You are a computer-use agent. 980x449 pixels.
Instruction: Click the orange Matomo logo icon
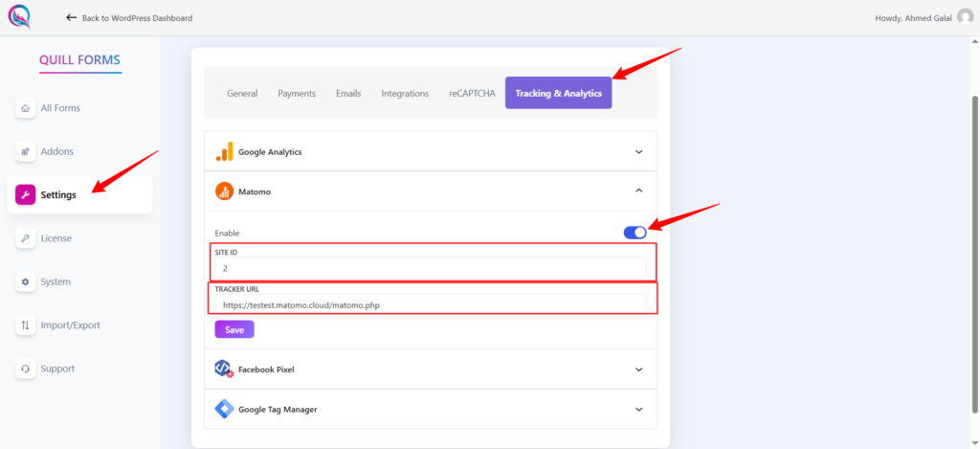[x=224, y=191]
